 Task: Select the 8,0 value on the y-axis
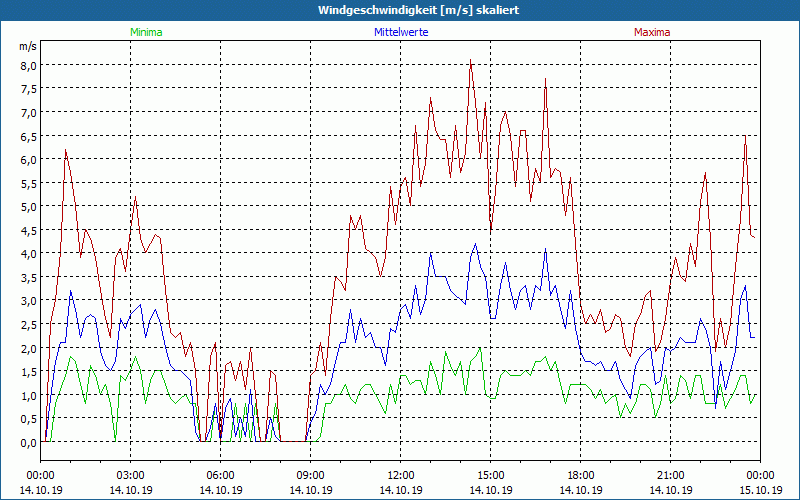[28, 65]
